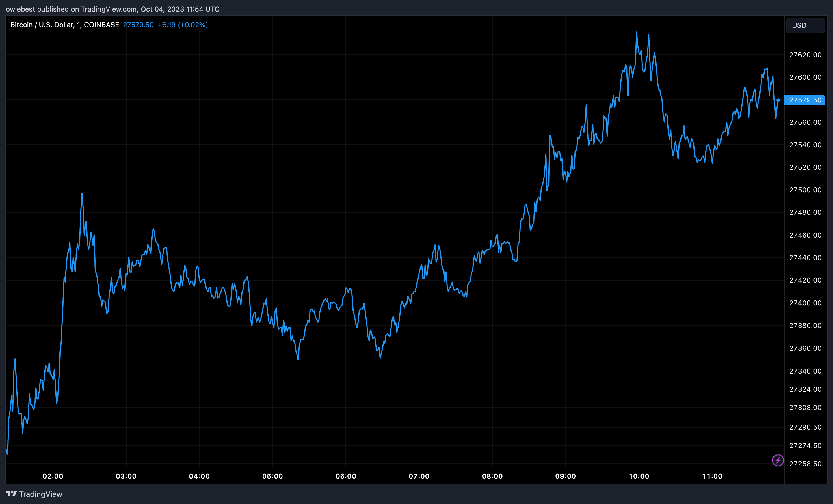The image size is (833, 504).
Task: Click the 27420.00 price axis label
Action: point(805,280)
